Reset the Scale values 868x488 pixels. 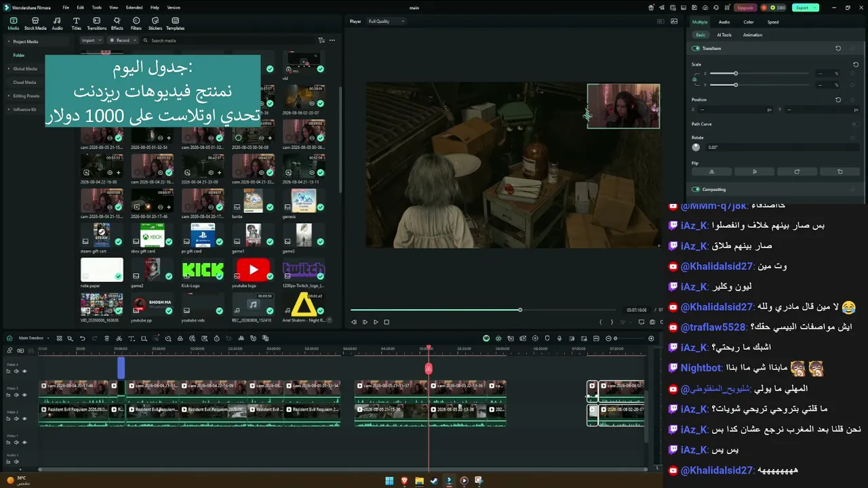point(855,64)
